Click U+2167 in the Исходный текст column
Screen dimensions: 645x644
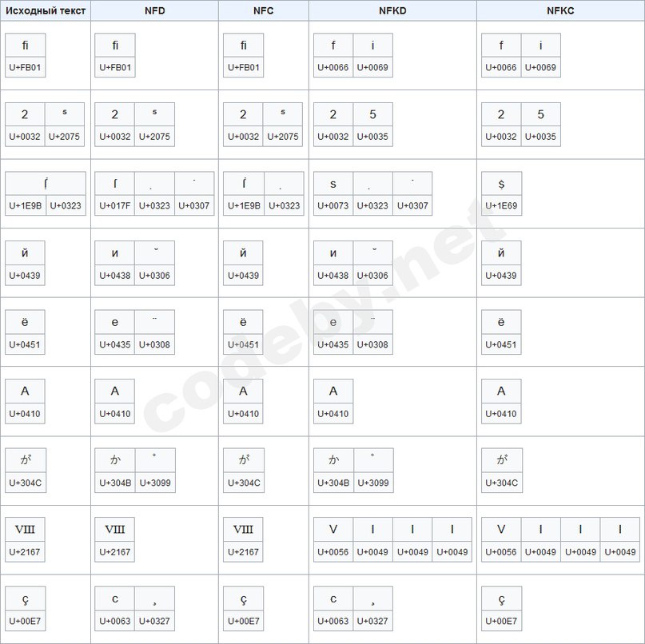(x=25, y=551)
